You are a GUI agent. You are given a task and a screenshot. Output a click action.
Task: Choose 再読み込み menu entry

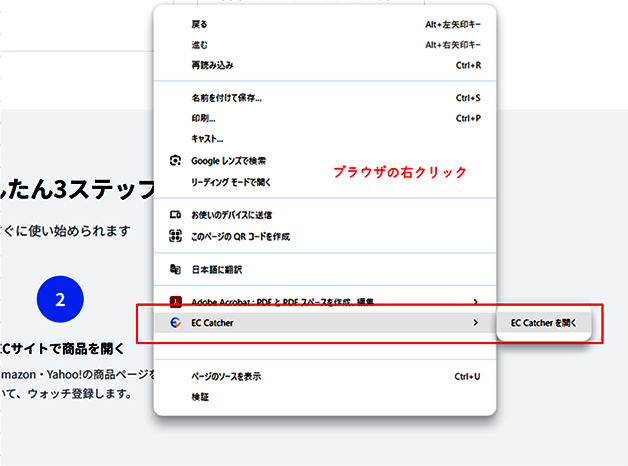325,65
